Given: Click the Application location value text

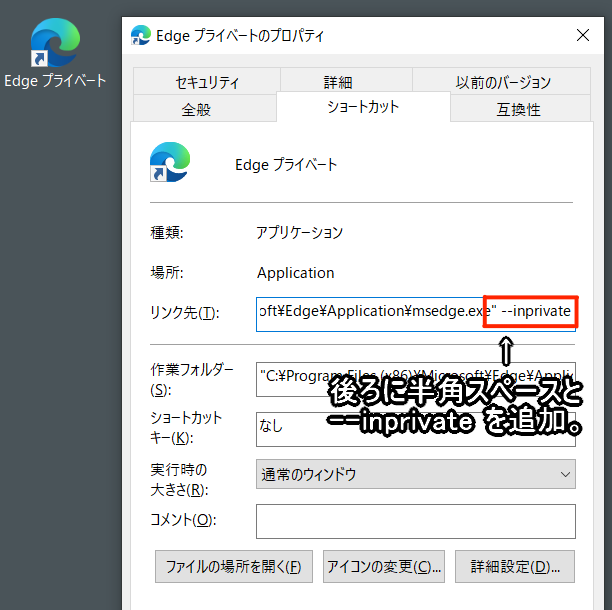Looking at the screenshot, I should 295,273.
